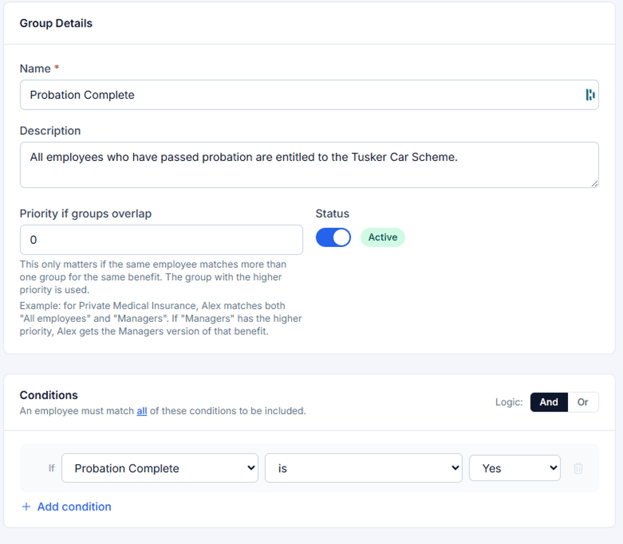This screenshot has width=623, height=544.
Task: Click the password manager icon in Name field
Action: click(590, 95)
